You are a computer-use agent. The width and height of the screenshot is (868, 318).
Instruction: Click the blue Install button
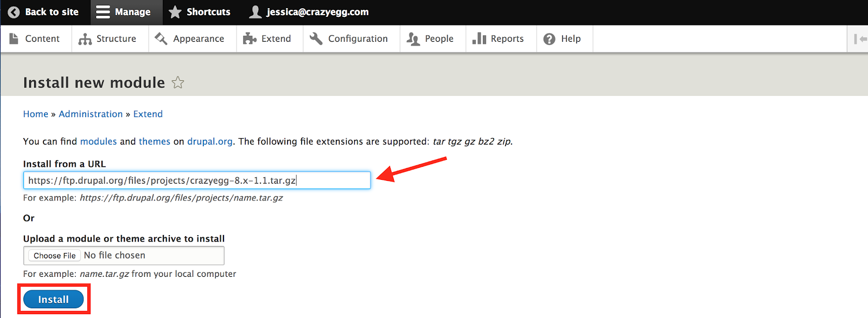pyautogui.click(x=54, y=300)
